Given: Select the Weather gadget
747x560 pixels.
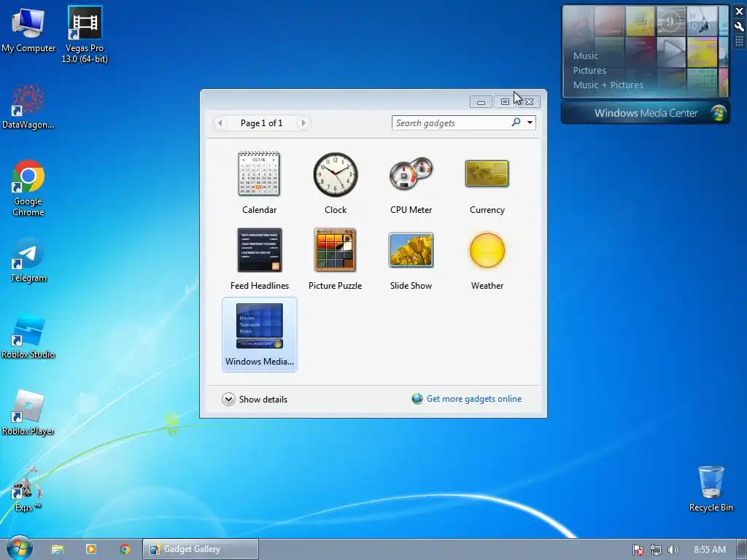Looking at the screenshot, I should pyautogui.click(x=487, y=259).
